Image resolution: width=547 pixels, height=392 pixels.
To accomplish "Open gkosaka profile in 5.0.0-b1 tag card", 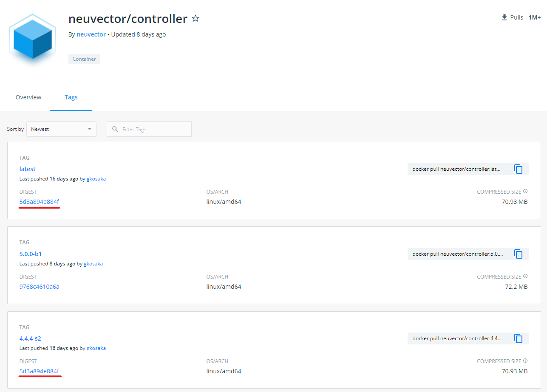I will (93, 264).
